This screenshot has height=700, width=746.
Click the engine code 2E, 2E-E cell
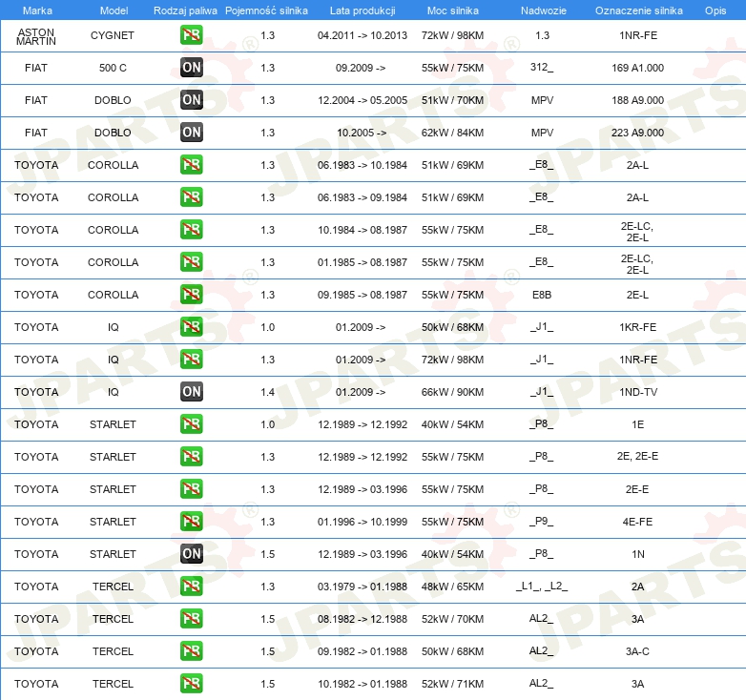pyautogui.click(x=637, y=457)
